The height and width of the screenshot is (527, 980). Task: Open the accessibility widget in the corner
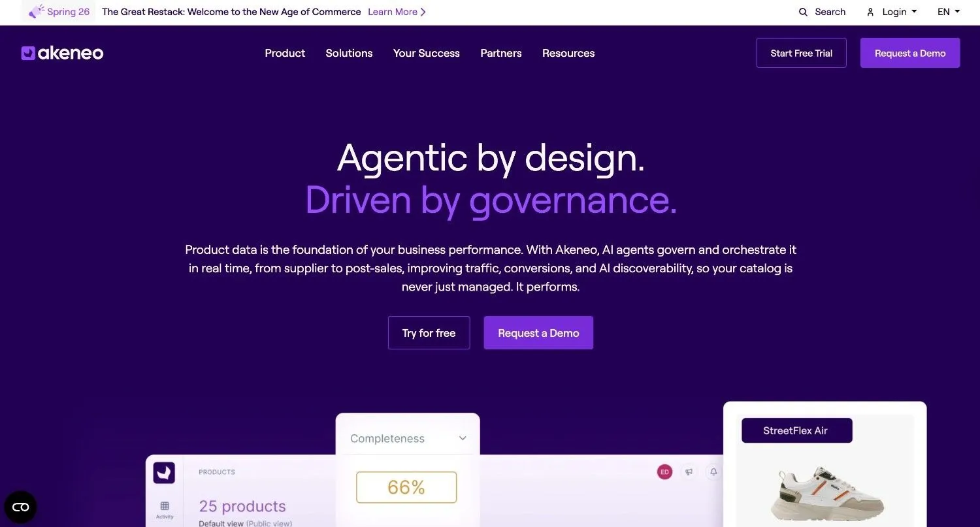(20, 507)
